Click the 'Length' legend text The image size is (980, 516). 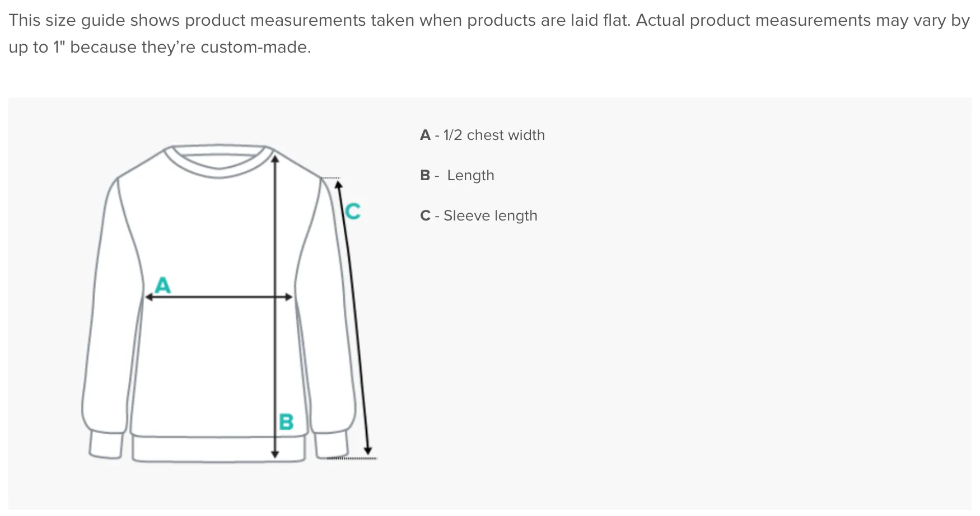(x=470, y=175)
